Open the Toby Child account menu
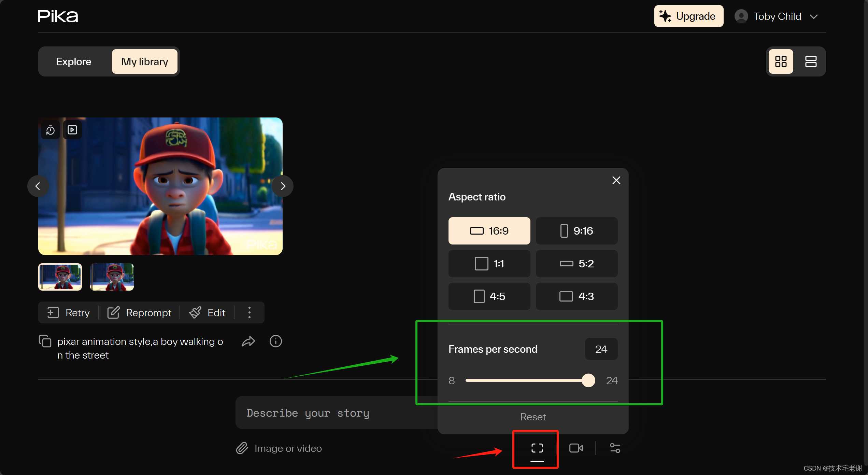This screenshot has height=475, width=868. click(777, 16)
